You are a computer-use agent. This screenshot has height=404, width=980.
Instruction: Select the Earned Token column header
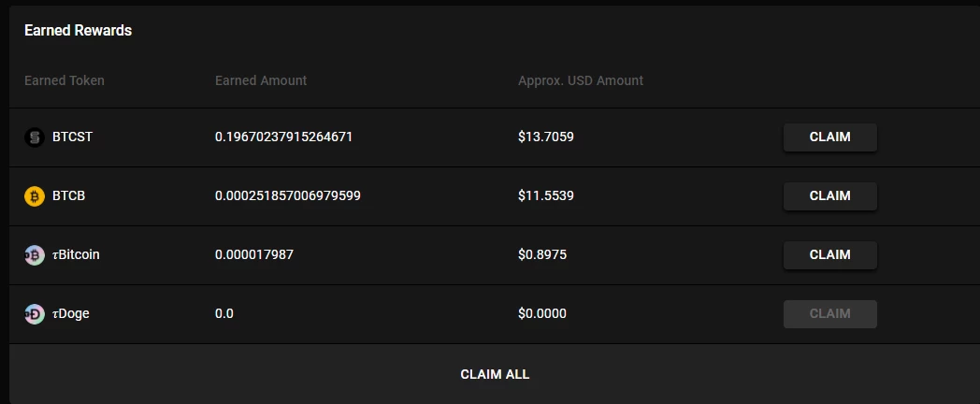point(65,80)
